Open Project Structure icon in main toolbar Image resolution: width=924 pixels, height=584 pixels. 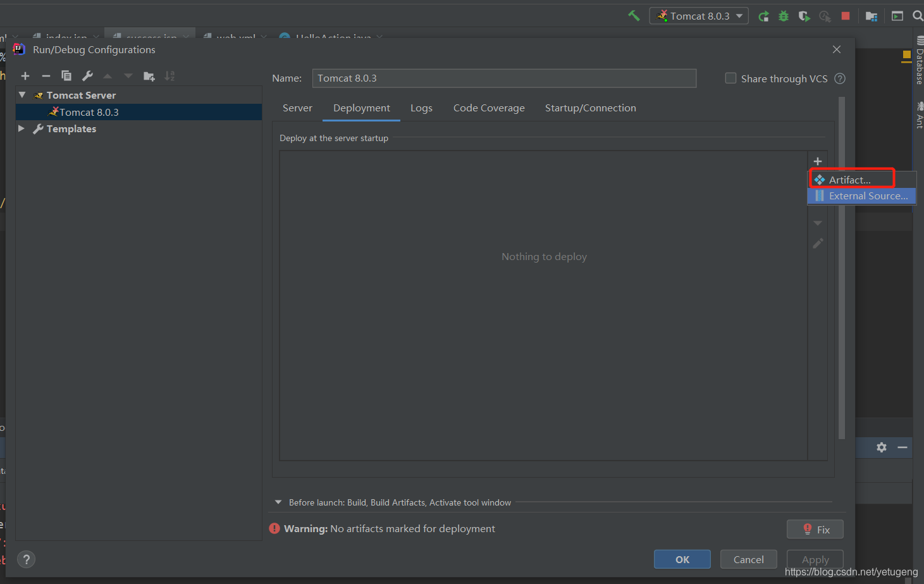pyautogui.click(x=872, y=16)
